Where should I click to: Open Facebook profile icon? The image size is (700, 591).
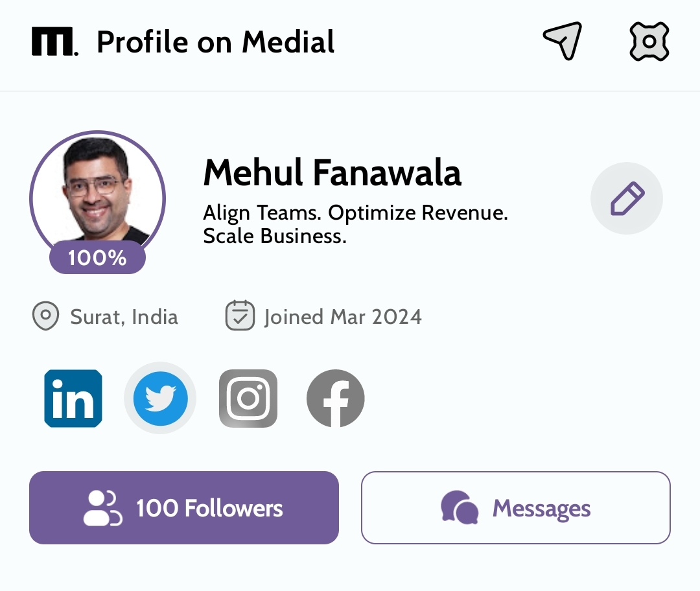point(335,399)
